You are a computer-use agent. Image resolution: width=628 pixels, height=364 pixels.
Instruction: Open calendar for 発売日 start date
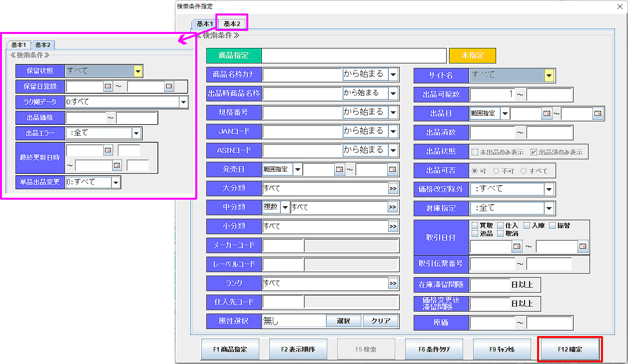(x=339, y=170)
